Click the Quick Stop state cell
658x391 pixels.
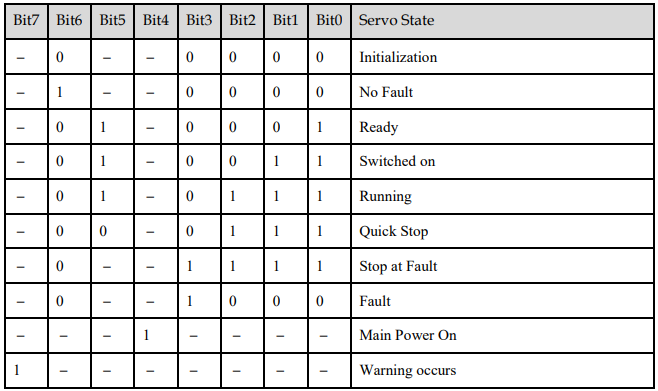[x=502, y=231]
